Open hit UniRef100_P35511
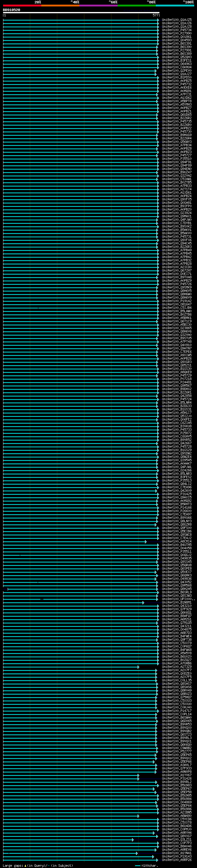The height and width of the screenshot is (868, 197). pyautogui.click(x=177, y=551)
